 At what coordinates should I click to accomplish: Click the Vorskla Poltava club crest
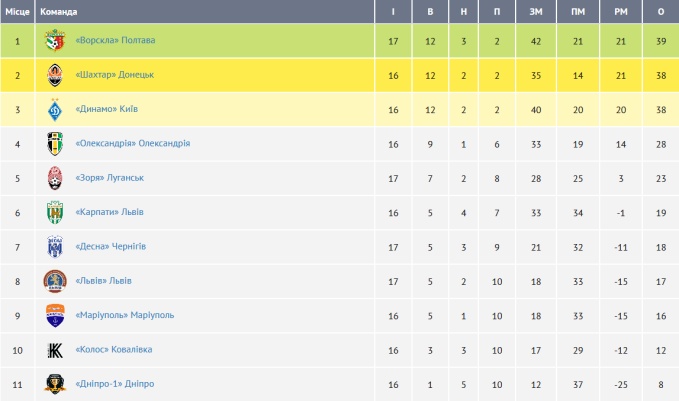point(55,40)
